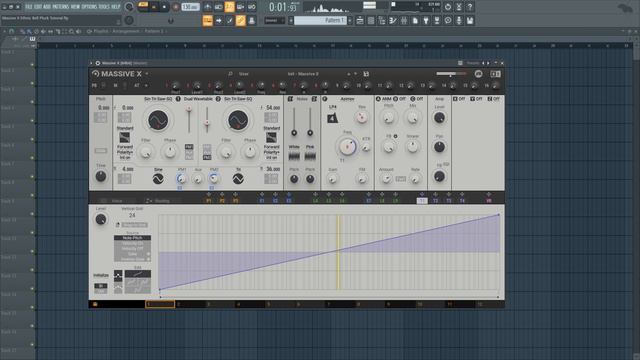
Task: Click the Amp Pan knob
Action: [439, 147]
